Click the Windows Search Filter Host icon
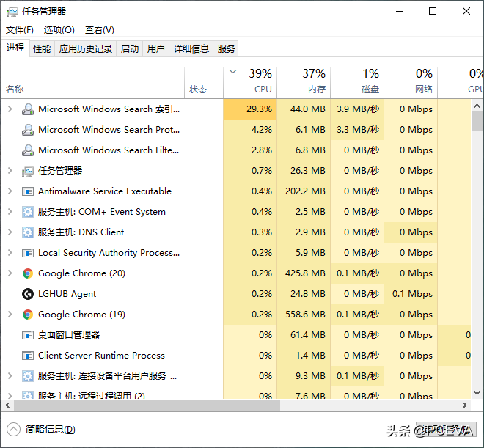This screenshot has width=484, height=448. coord(28,150)
